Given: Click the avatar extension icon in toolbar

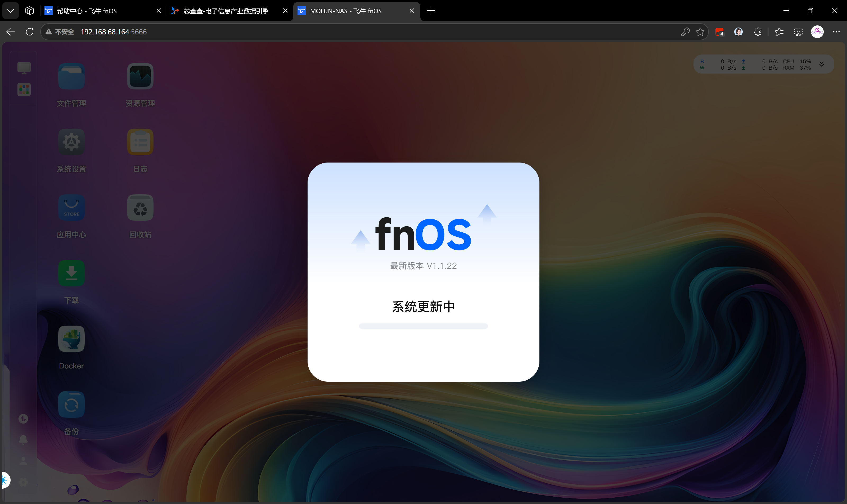Looking at the screenshot, I should point(738,31).
